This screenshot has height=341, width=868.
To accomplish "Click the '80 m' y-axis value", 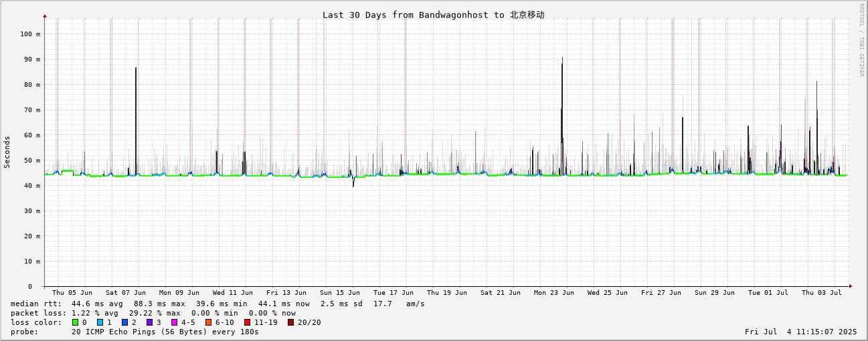I will click(x=31, y=84).
